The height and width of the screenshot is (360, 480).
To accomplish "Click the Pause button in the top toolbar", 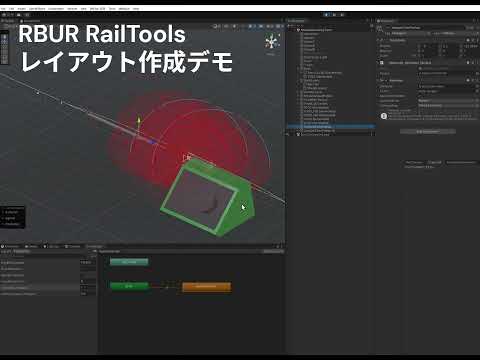I will click(x=334, y=15).
